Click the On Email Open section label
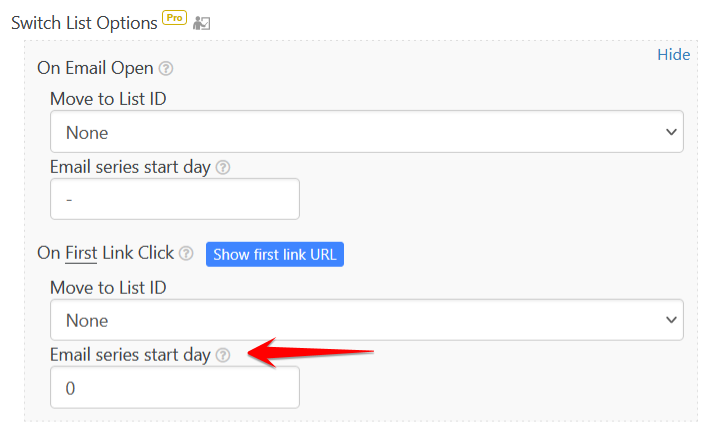 pos(95,68)
